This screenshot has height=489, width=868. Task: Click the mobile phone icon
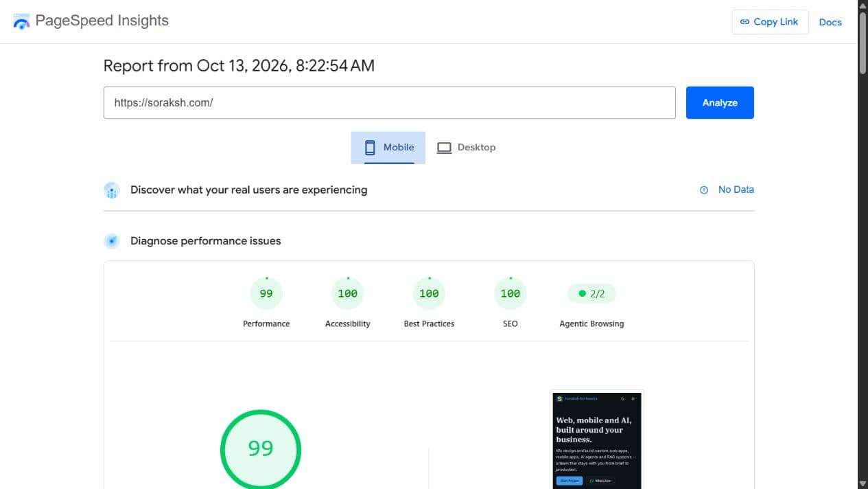(370, 147)
